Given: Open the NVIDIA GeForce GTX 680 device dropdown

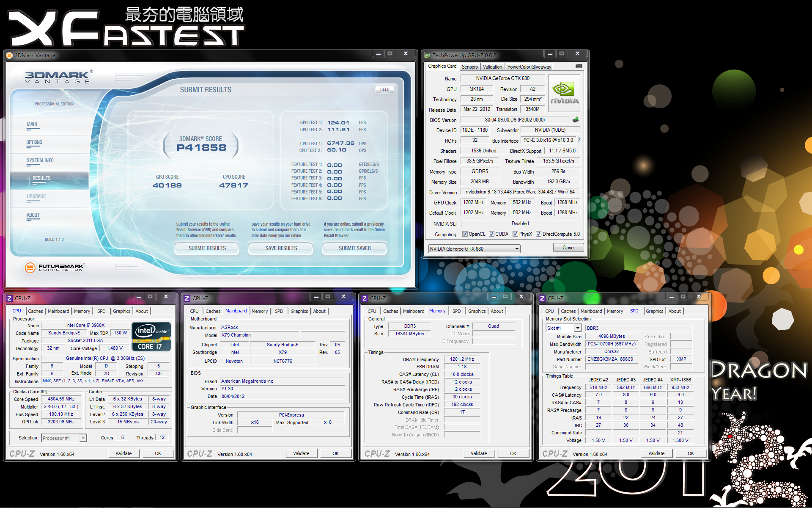Looking at the screenshot, I should point(474,249).
